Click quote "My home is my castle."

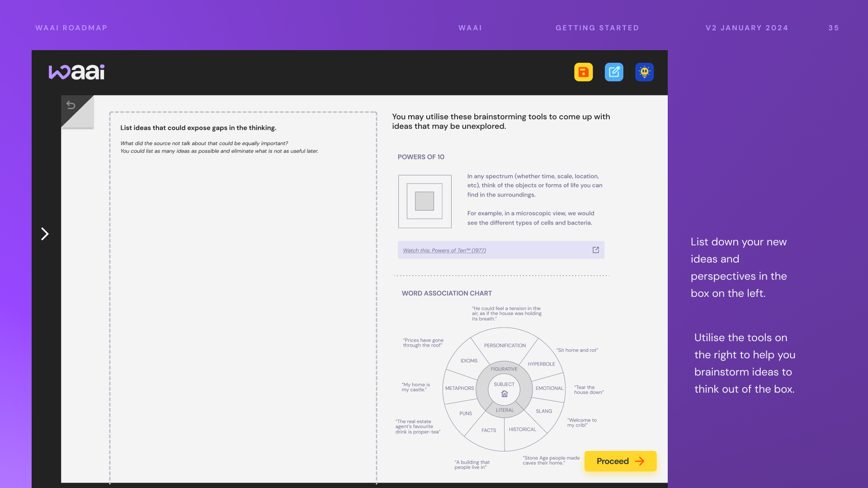tap(416, 388)
